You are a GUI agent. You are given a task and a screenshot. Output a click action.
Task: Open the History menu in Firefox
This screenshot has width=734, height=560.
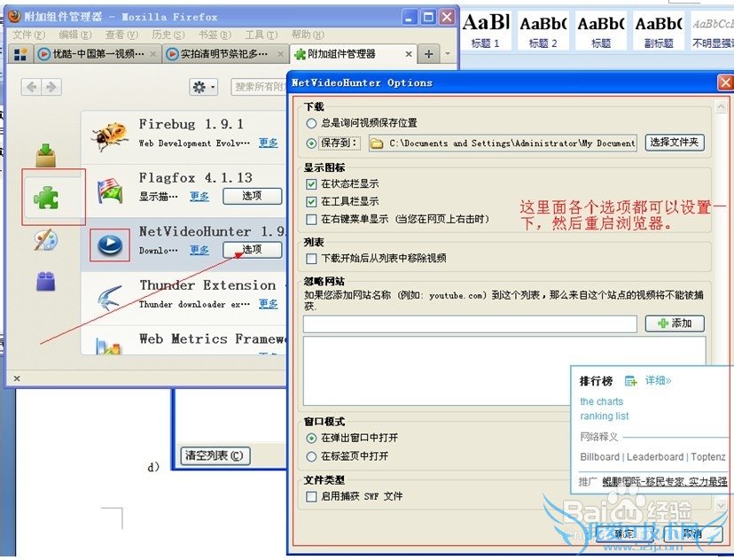[168, 35]
